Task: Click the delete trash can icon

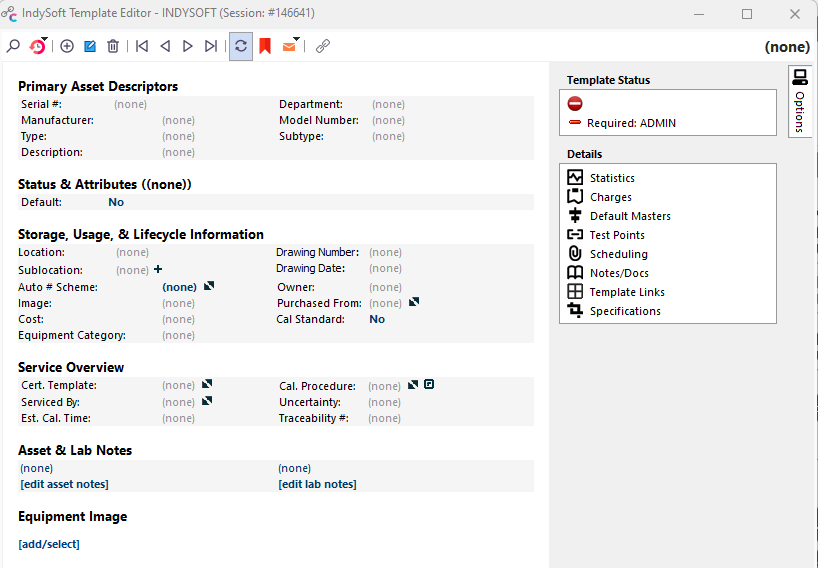Action: (113, 46)
